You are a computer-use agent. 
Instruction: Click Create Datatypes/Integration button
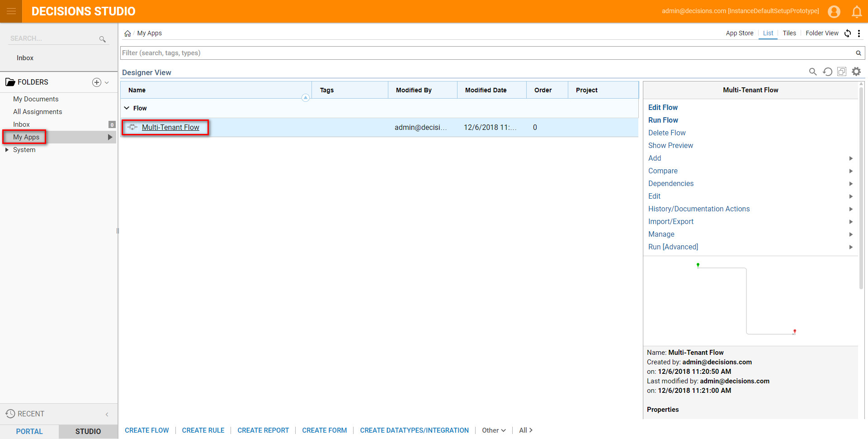414,430
